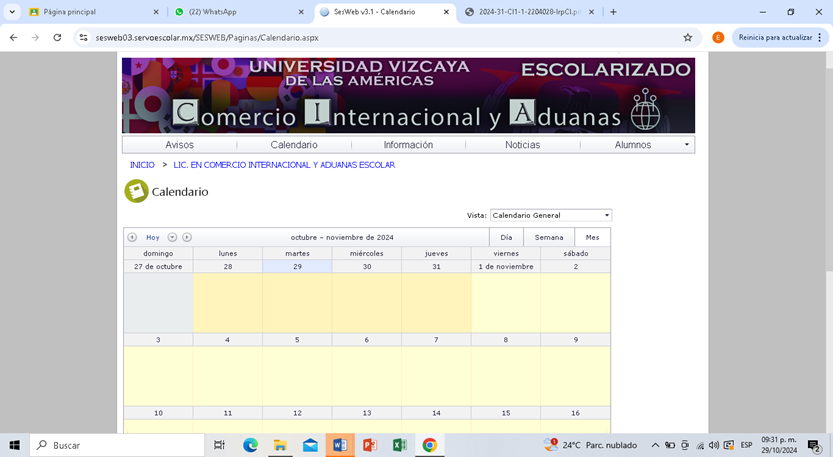This screenshot has width=833, height=457.
Task: Switch calendar to Día view
Action: pyautogui.click(x=506, y=238)
